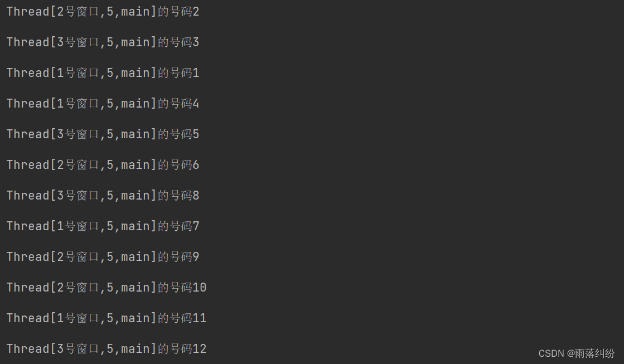
Task: Click 'main' in the line ending 号码6
Action: click(136, 164)
